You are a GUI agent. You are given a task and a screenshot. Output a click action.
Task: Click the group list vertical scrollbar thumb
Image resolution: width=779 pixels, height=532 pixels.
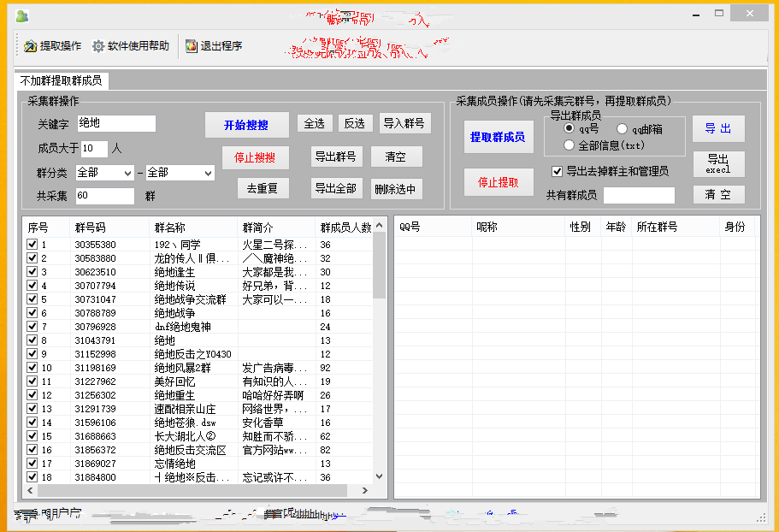pyautogui.click(x=380, y=265)
